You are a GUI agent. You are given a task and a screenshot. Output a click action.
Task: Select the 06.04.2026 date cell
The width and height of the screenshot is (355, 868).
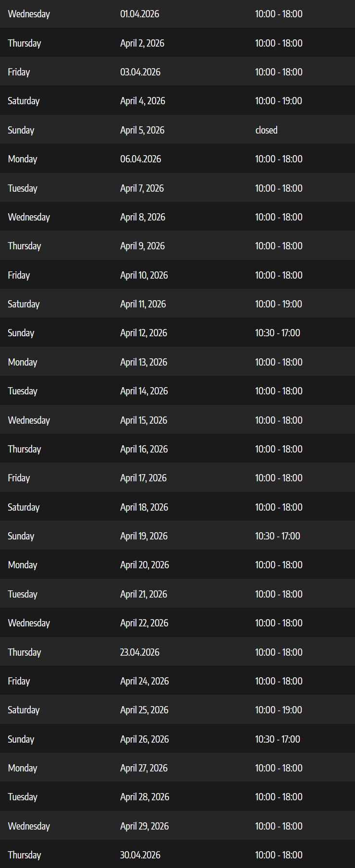coord(140,159)
